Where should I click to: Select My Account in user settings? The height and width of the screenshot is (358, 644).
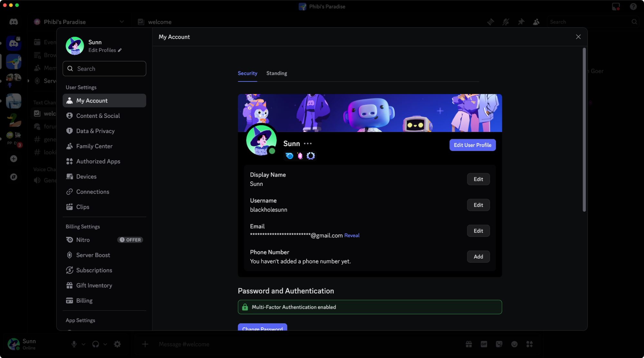point(92,101)
